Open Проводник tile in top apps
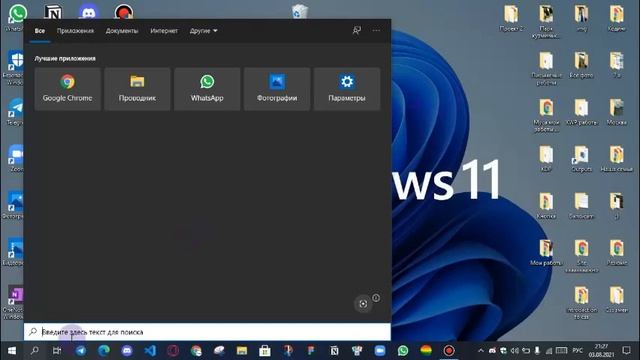640x360 pixels. click(x=137, y=89)
